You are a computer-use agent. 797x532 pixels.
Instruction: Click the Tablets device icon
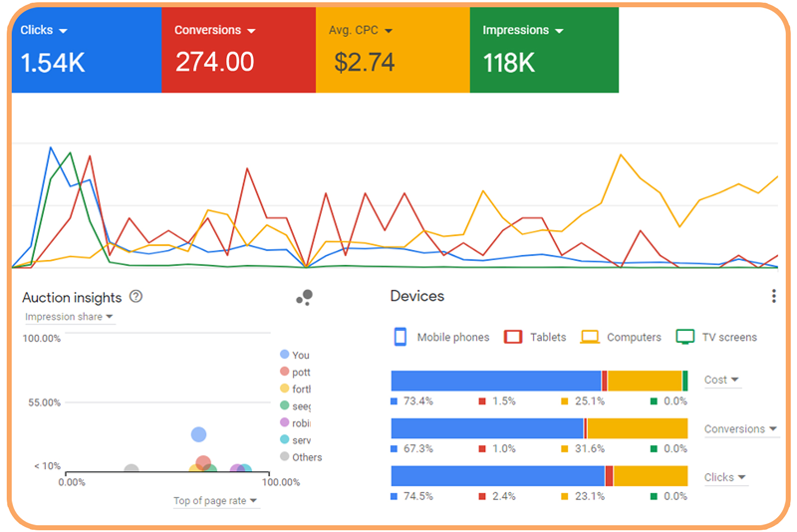tap(513, 337)
